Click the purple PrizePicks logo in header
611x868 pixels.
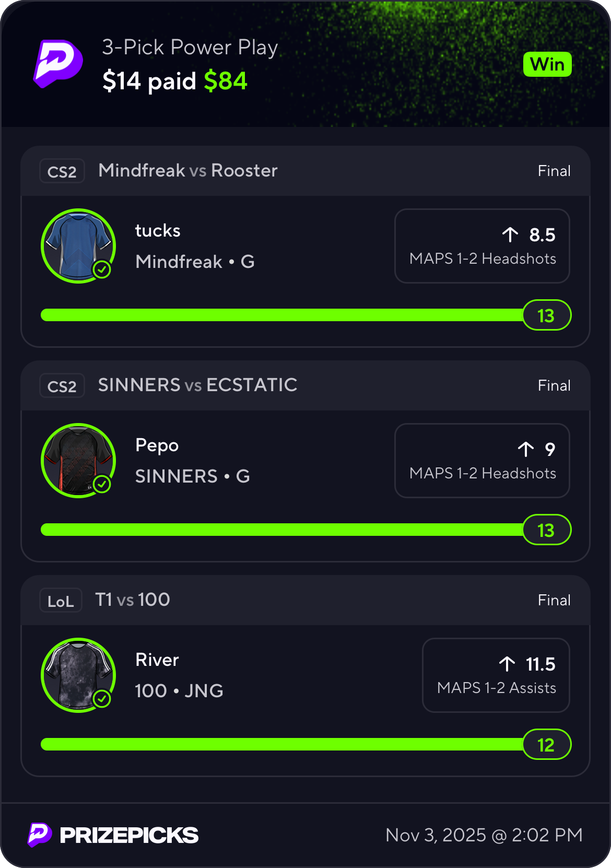[x=58, y=64]
